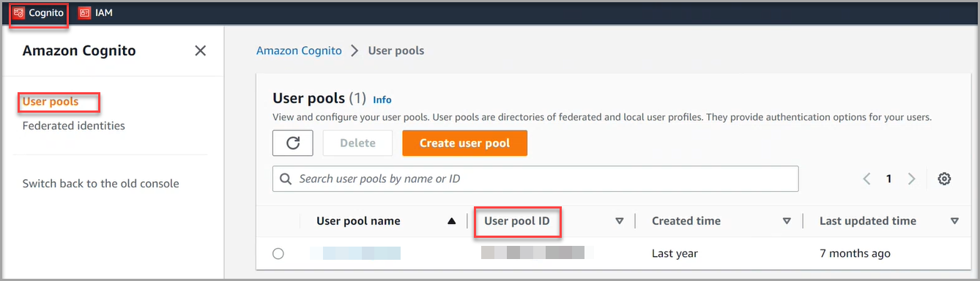Open the IAM service shortcut
The height and width of the screenshot is (281, 980).
pyautogui.click(x=95, y=12)
